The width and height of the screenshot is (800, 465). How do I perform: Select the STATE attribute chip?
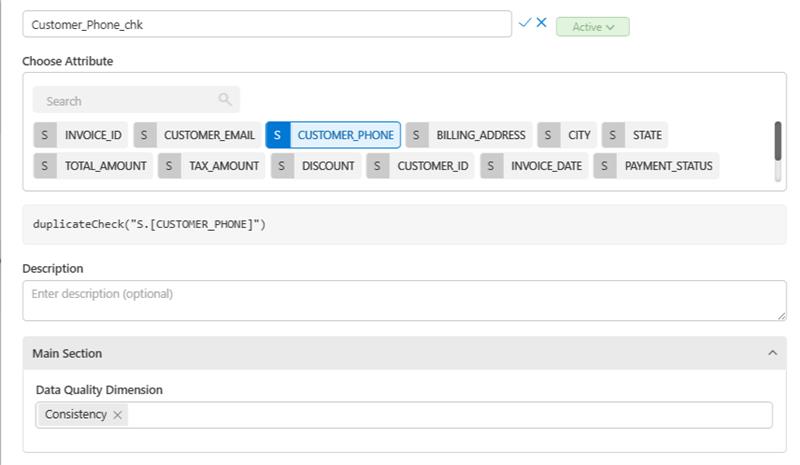(635, 135)
